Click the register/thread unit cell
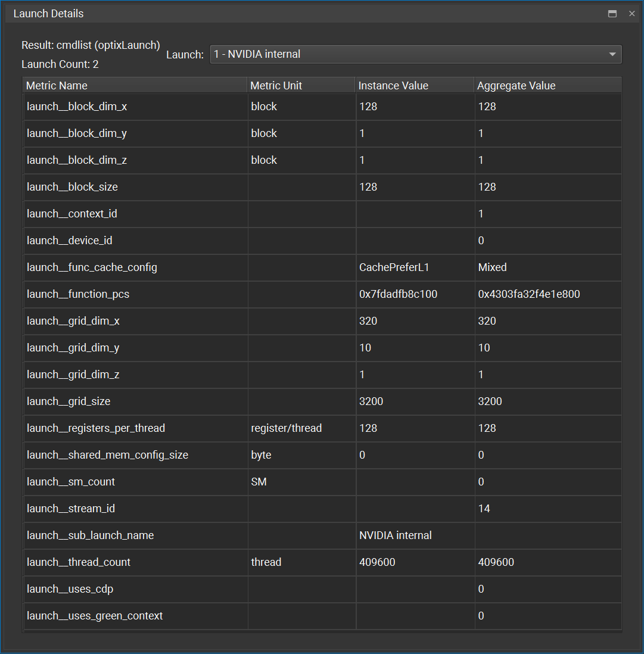The width and height of the screenshot is (644, 654). pos(287,428)
